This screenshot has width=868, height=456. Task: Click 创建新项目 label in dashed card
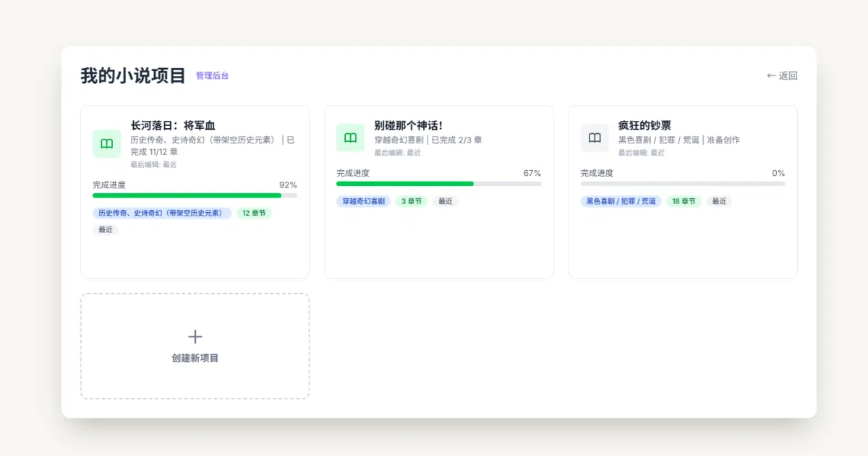(x=195, y=358)
